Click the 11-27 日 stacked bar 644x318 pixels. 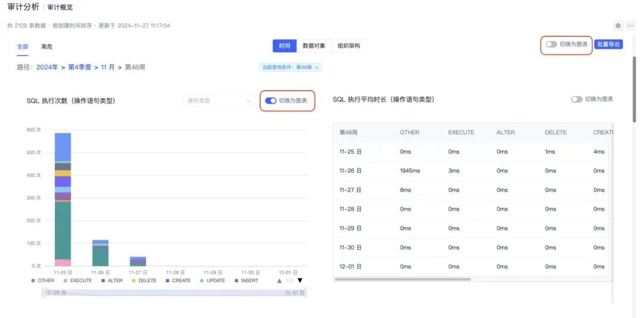click(138, 261)
